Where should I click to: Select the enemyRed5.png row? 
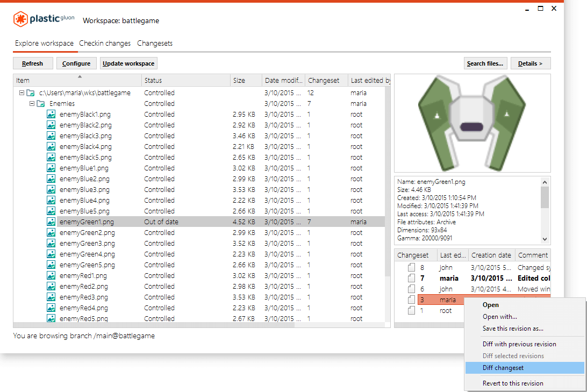point(199,319)
